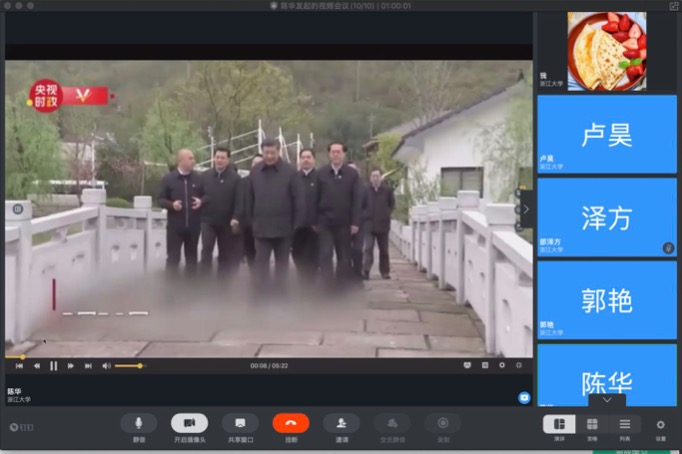Rewind the shared video

pyautogui.click(x=37, y=366)
